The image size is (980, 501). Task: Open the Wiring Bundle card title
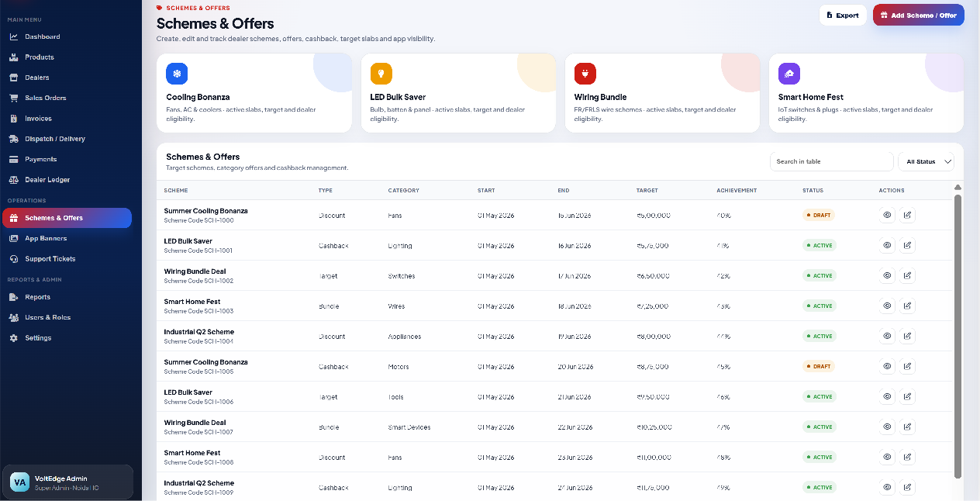click(x=600, y=97)
